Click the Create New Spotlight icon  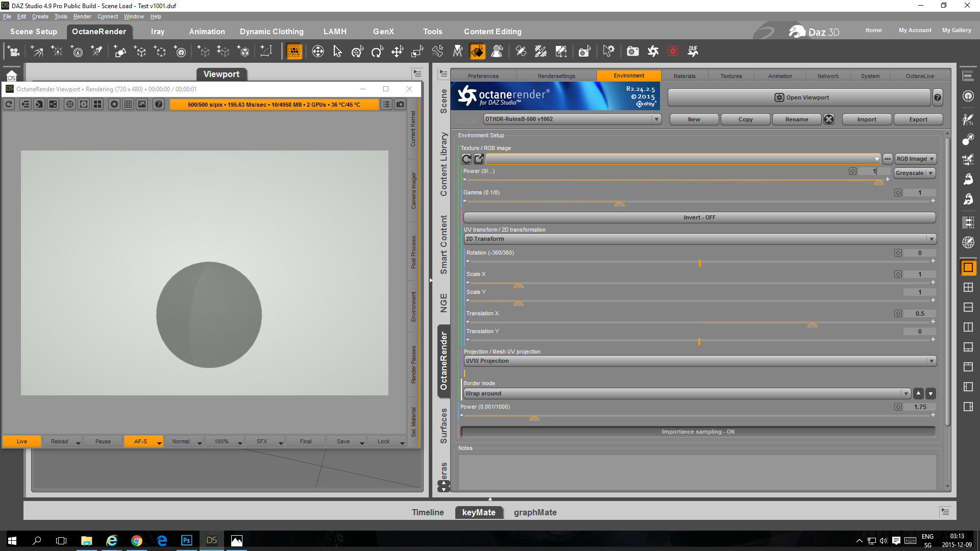coord(96,51)
